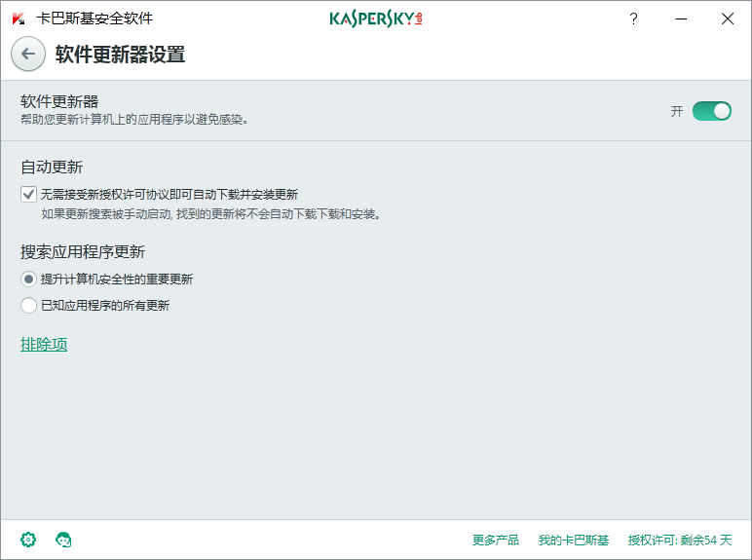Open the support agent face icon
Viewport: 752px width, 560px height.
click(x=63, y=540)
